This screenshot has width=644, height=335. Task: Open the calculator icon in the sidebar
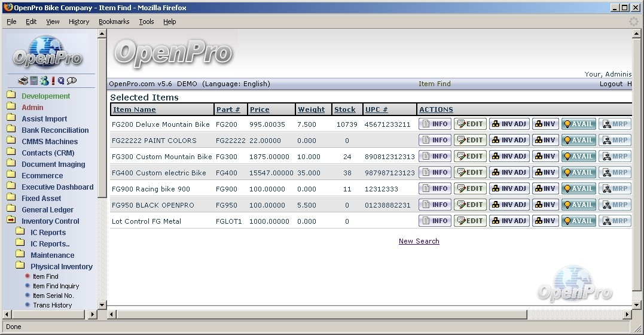coord(34,81)
